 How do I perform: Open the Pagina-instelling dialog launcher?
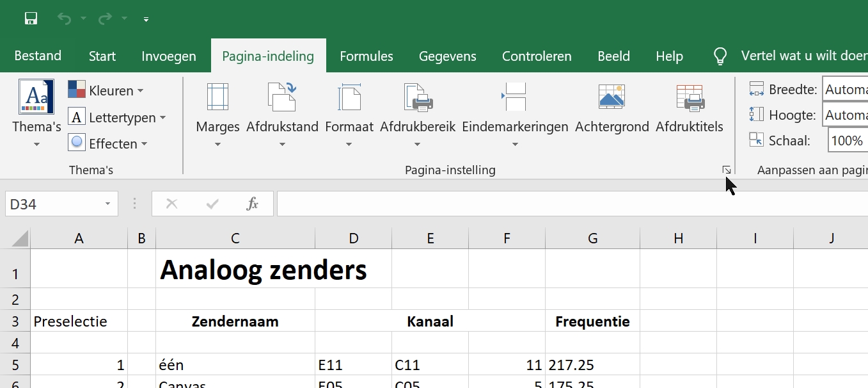tap(726, 170)
